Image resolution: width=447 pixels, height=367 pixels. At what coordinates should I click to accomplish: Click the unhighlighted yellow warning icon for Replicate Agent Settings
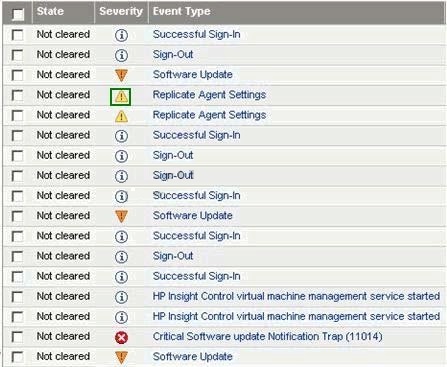tap(121, 117)
